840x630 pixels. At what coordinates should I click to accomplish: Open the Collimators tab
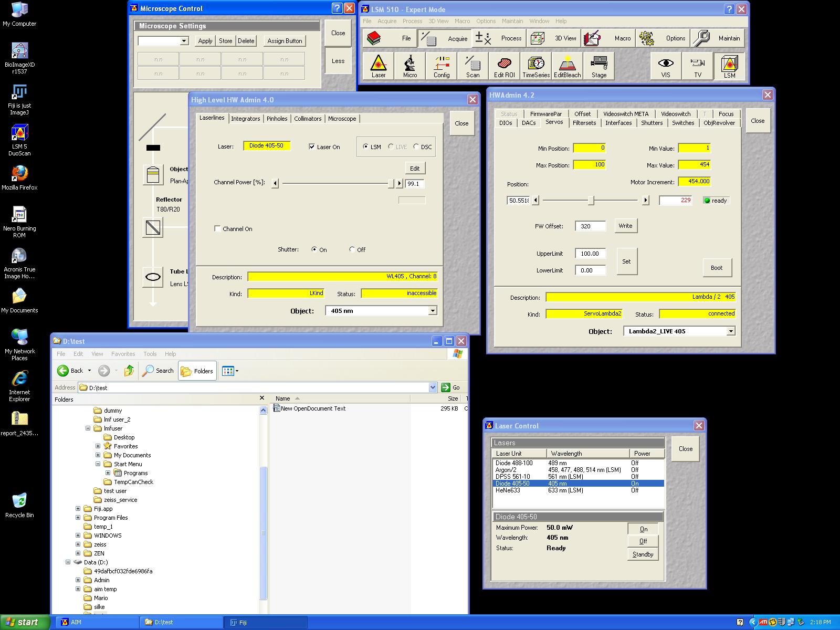point(308,119)
